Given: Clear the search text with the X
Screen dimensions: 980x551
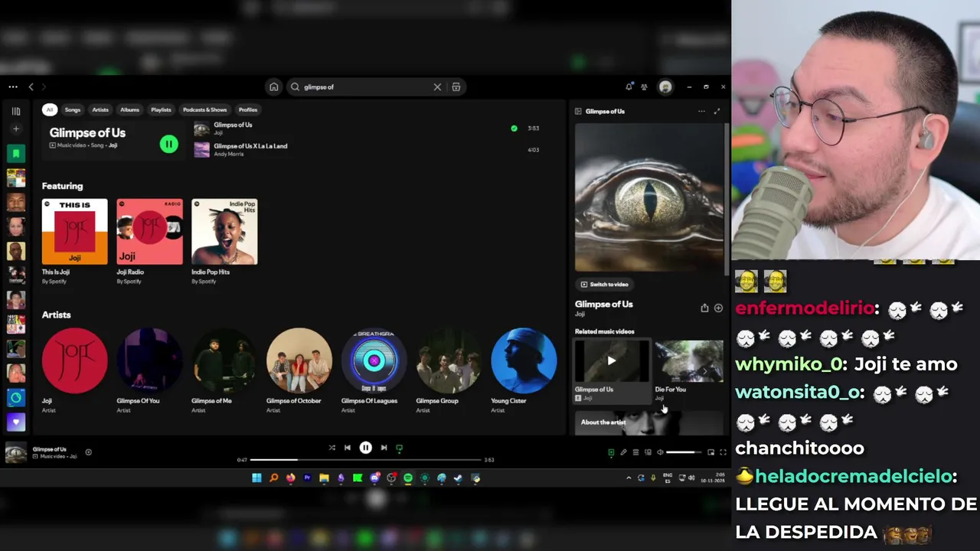Looking at the screenshot, I should click(437, 87).
